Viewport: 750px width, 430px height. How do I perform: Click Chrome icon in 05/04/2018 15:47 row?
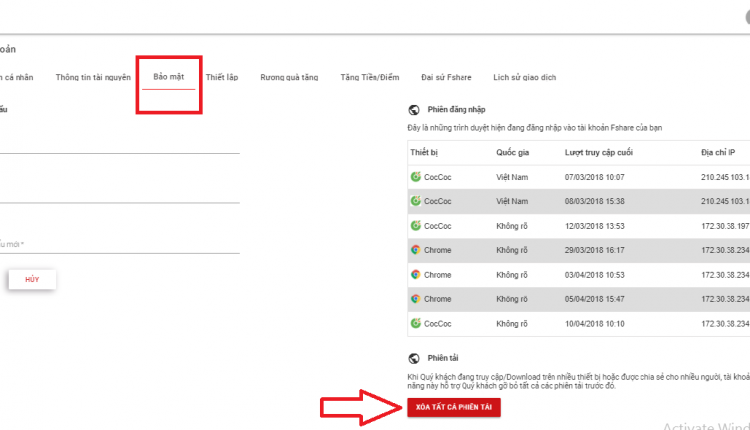point(416,299)
